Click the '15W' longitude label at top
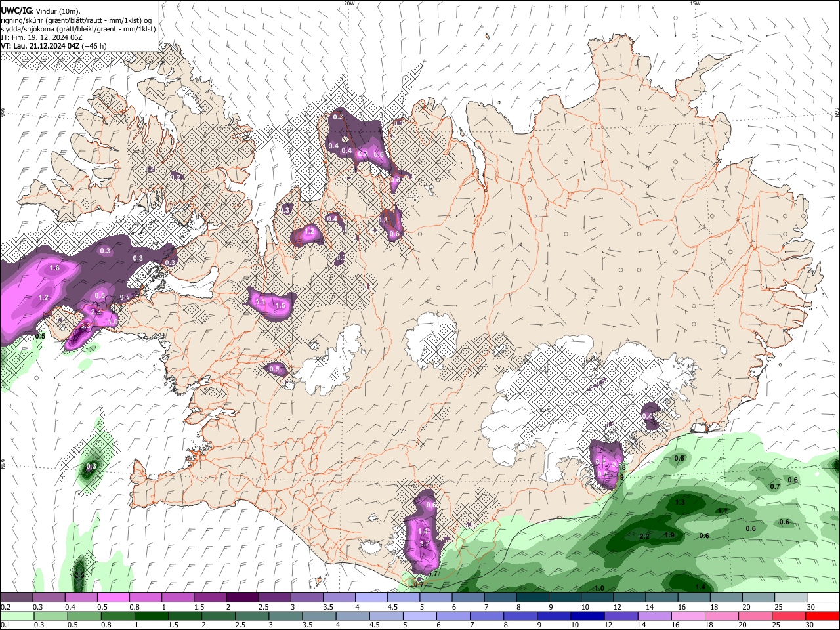840x630 pixels. pos(694,3)
